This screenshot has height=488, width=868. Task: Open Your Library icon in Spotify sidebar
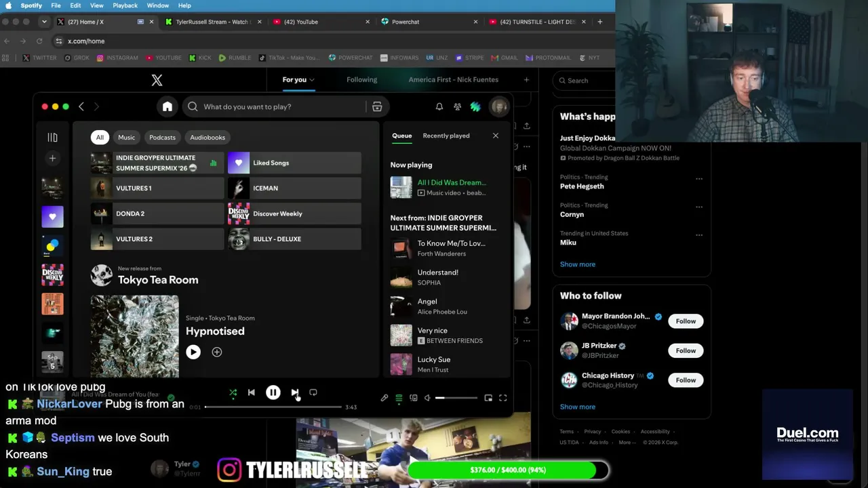[52, 138]
